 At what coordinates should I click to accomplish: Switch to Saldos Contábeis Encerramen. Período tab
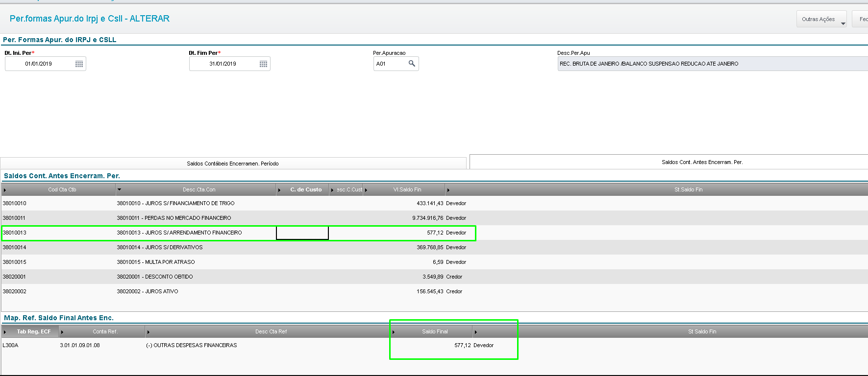pos(233,164)
